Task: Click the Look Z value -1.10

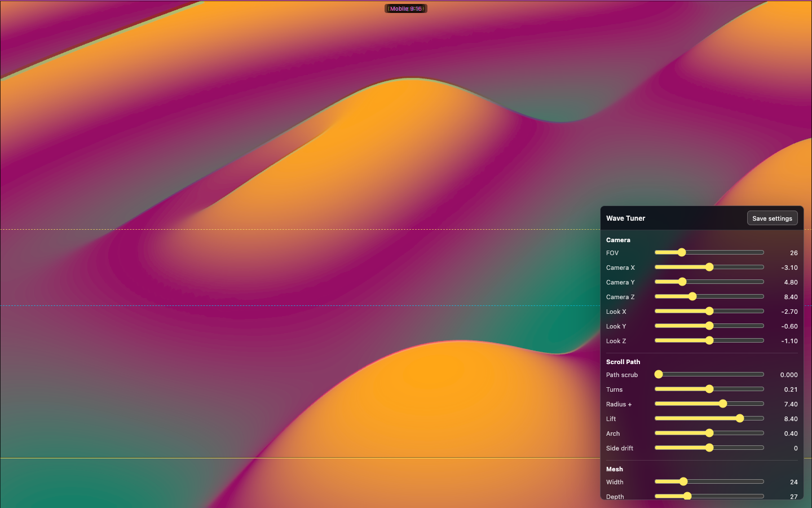Action: coord(789,341)
